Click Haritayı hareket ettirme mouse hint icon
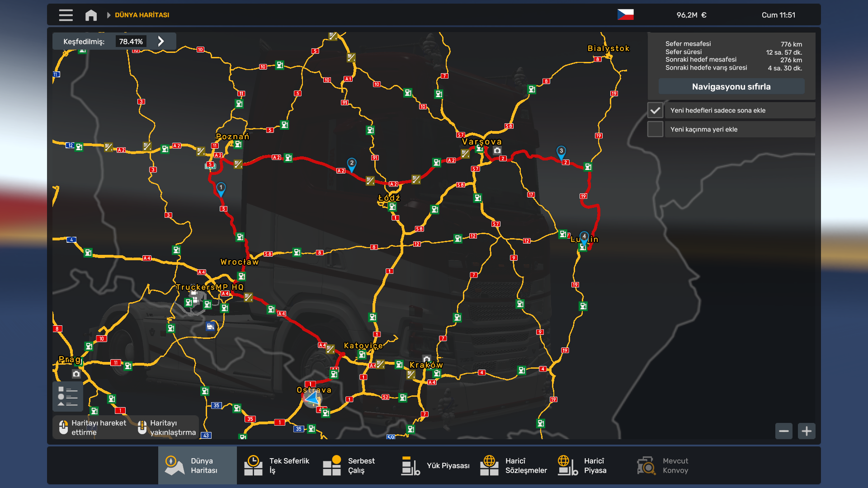Viewport: 868px width, 488px height. coord(63,427)
